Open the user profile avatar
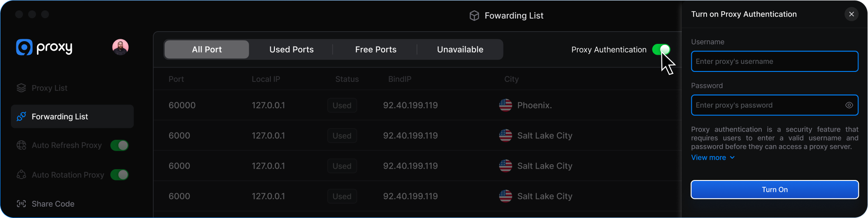Image resolution: width=868 pixels, height=218 pixels. [120, 47]
